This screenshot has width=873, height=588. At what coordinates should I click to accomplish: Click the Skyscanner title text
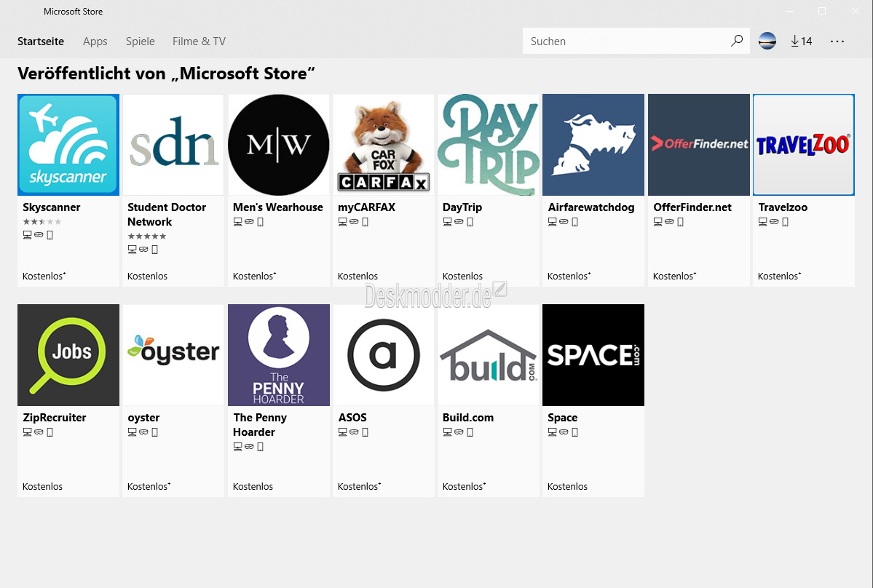51,207
